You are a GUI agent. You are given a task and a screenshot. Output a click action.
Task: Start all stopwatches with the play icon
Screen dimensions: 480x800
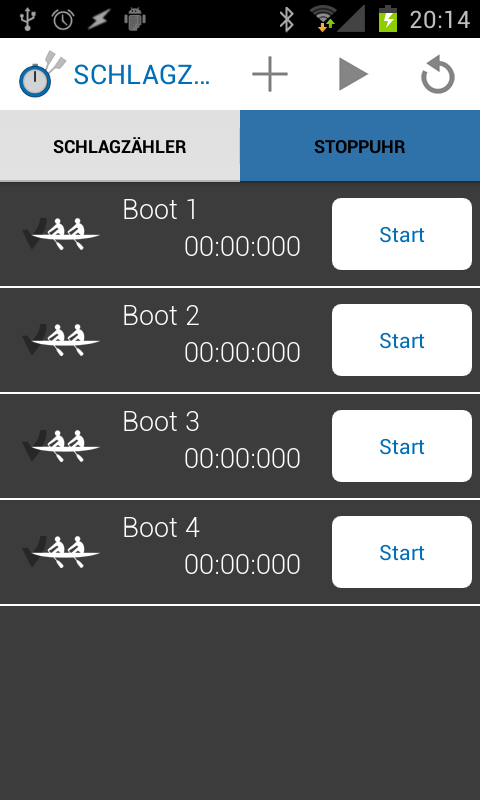[x=353, y=74]
